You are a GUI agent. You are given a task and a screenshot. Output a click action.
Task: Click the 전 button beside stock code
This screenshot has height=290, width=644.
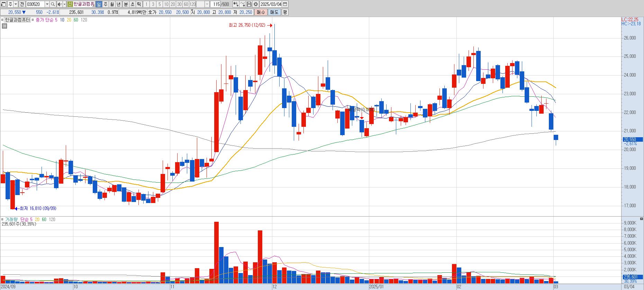click(x=22, y=4)
